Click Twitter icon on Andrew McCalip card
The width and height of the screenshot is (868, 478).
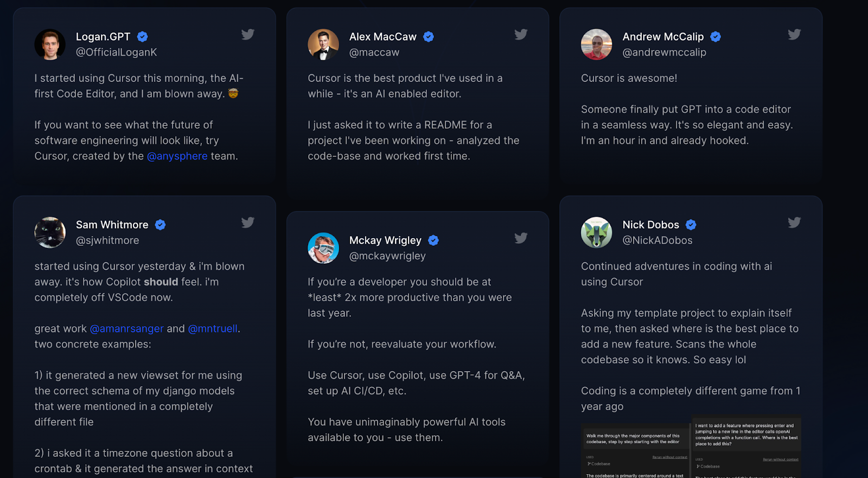pos(794,35)
